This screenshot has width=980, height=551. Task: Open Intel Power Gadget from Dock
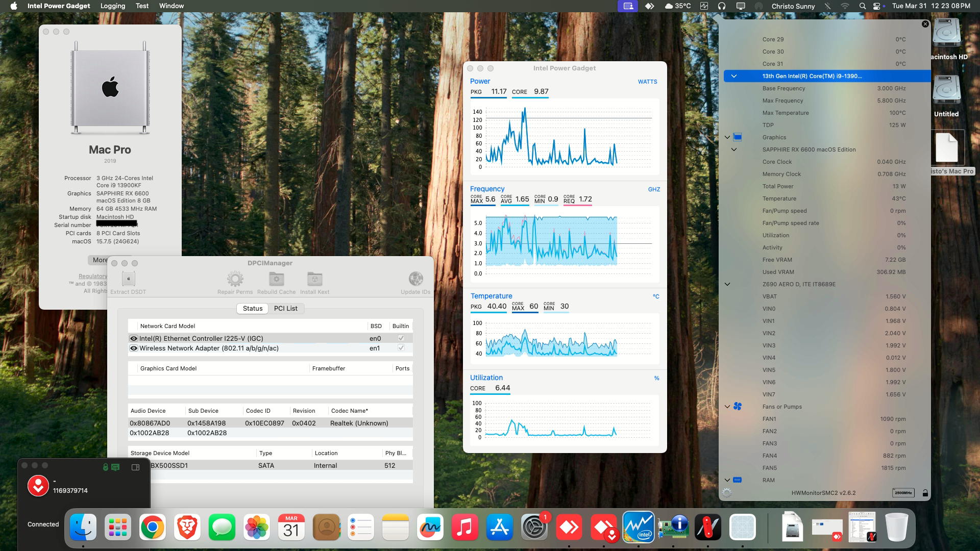[638, 527]
